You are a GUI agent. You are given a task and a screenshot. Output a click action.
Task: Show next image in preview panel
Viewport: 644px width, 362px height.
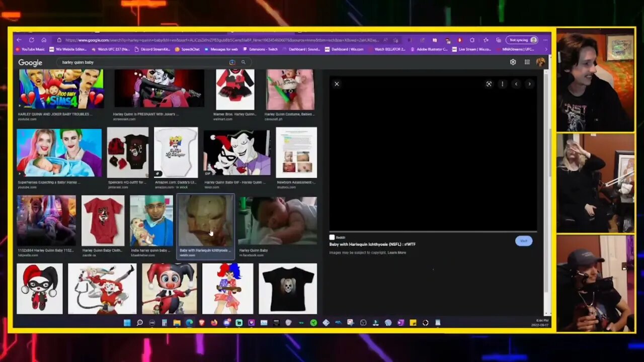click(x=529, y=84)
